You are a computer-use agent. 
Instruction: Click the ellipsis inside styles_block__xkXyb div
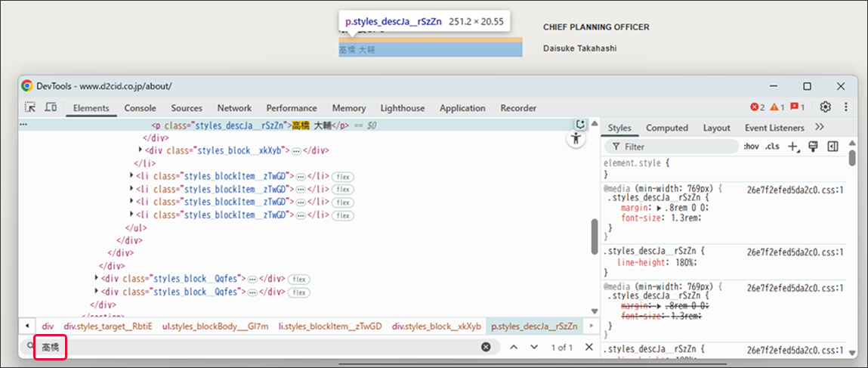[296, 150]
